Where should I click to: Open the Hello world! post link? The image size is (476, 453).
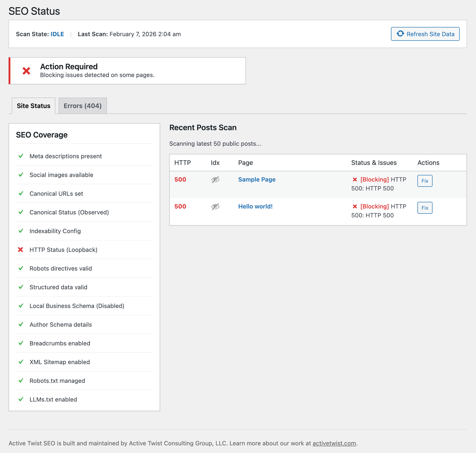pyautogui.click(x=255, y=207)
